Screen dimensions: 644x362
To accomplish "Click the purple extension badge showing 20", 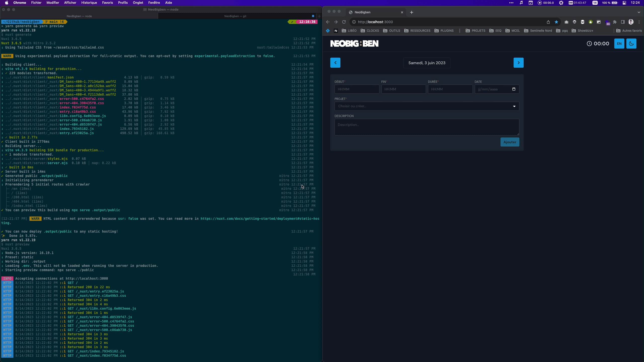I will click(x=607, y=22).
